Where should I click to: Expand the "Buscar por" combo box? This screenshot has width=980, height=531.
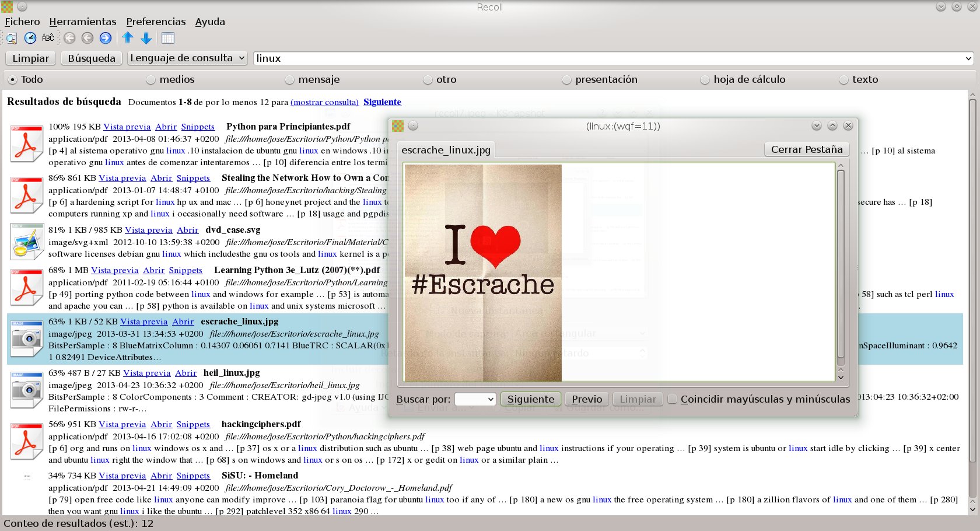(x=475, y=399)
